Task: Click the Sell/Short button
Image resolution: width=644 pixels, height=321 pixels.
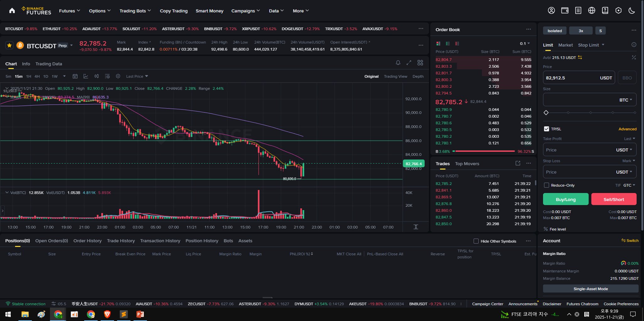Action: click(x=614, y=199)
